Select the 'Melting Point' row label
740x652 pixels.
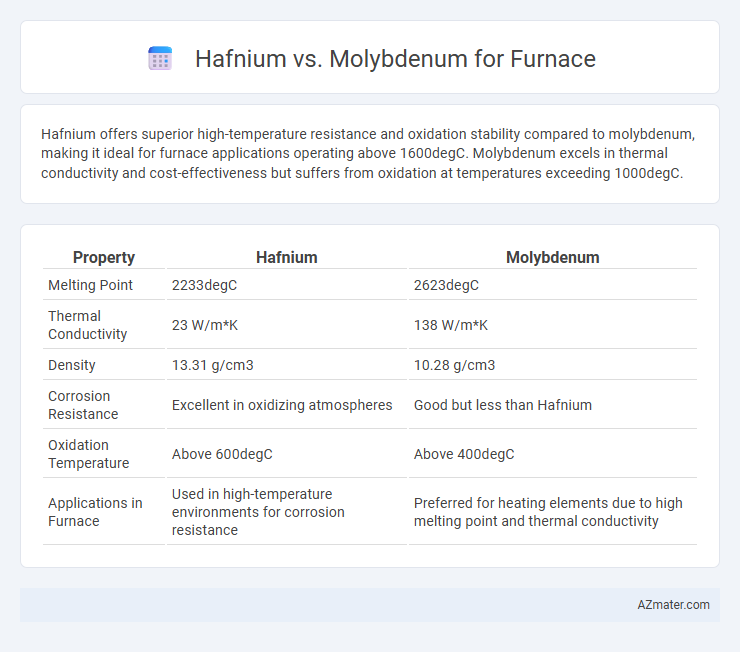90,285
